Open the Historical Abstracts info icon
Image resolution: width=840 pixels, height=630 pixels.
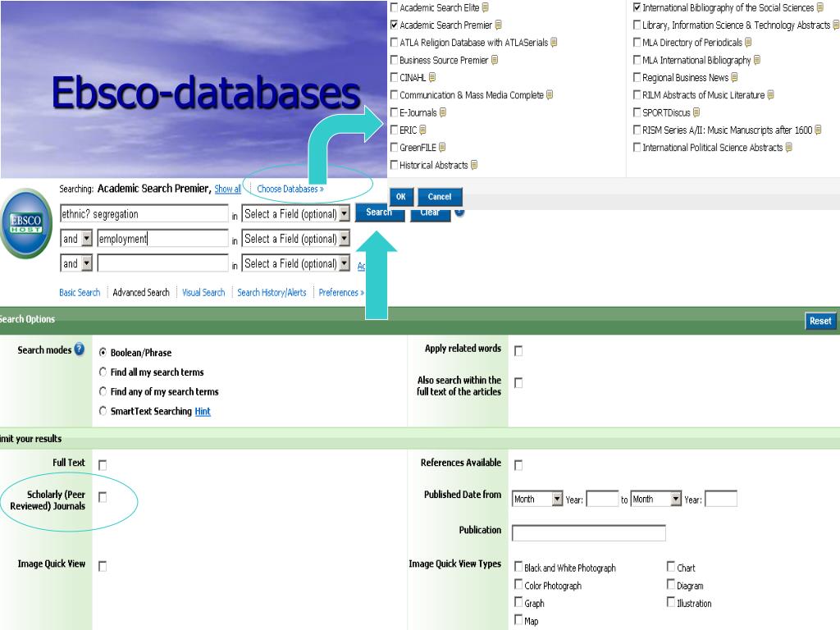pyautogui.click(x=473, y=164)
